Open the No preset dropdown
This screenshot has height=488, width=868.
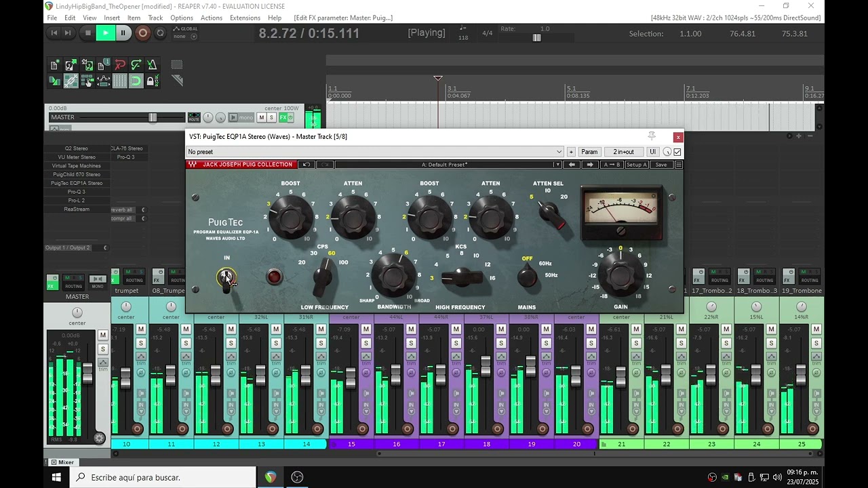(x=375, y=152)
